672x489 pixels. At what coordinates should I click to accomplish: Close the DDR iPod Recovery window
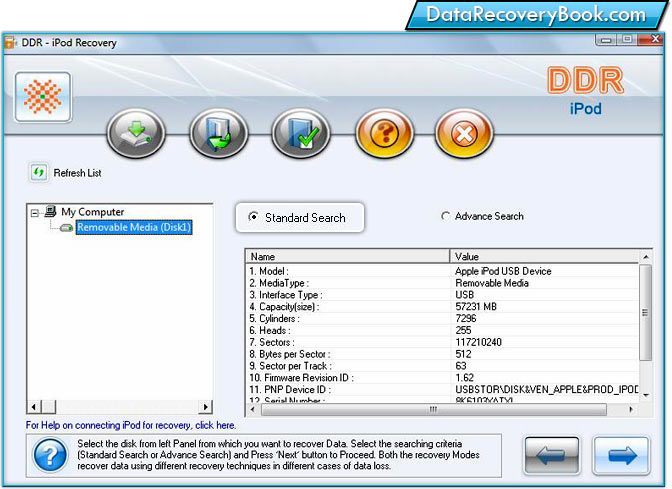point(651,39)
